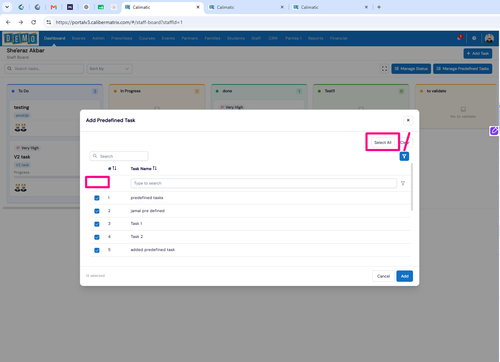Uncheck the 'predefined tasks' row checkbox
This screenshot has width=500, height=362.
click(97, 198)
